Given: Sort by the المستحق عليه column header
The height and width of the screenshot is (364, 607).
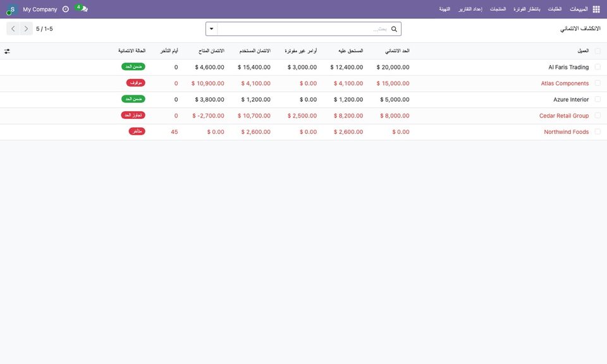Looking at the screenshot, I should pyautogui.click(x=351, y=51).
